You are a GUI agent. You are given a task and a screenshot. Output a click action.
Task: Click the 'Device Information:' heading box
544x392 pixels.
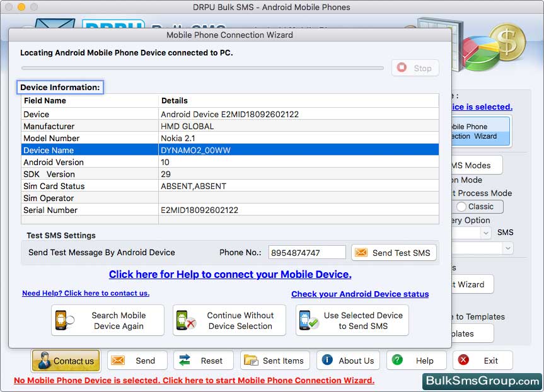point(60,87)
